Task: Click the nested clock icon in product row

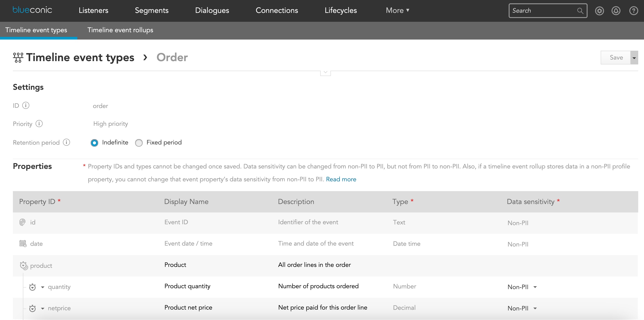Action: pos(24,266)
